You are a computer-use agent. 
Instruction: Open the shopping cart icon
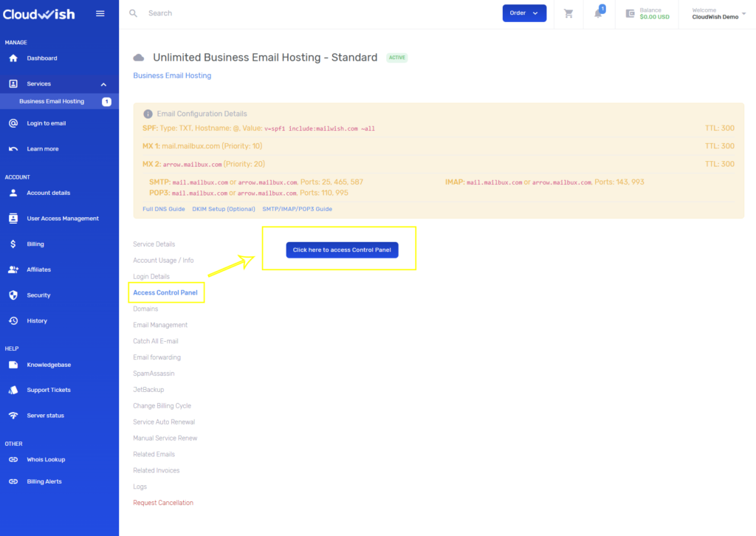pos(568,13)
